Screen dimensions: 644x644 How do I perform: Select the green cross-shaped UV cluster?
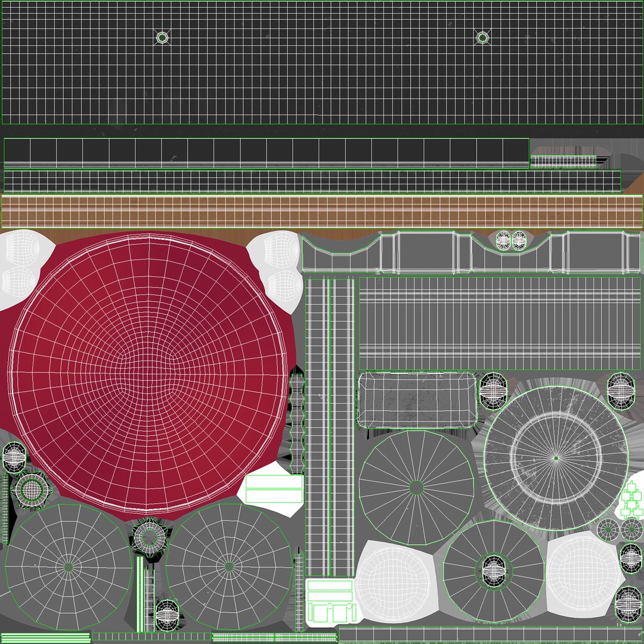(632, 499)
